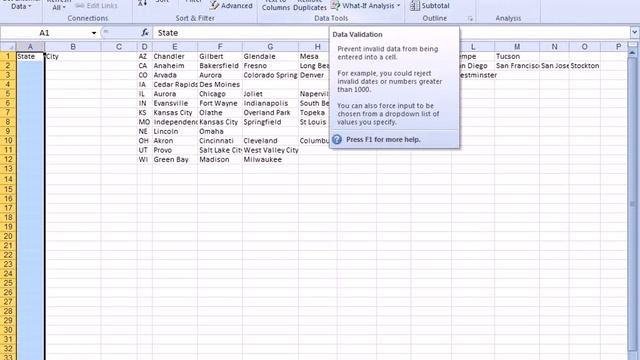Screen dimensions: 640x360
Task: Select column O header
Action: pyautogui.click(x=584, y=47)
